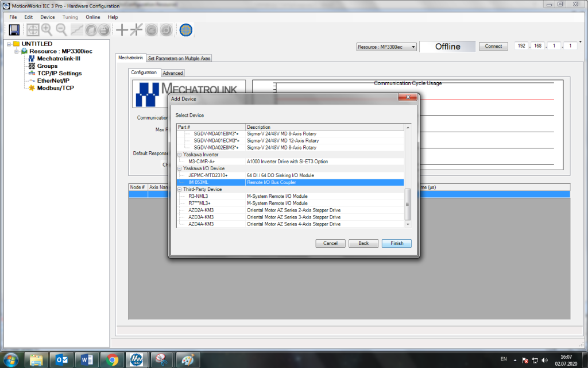The height and width of the screenshot is (368, 588).
Task: Click Cancel in Add Device dialog
Action: click(x=330, y=243)
